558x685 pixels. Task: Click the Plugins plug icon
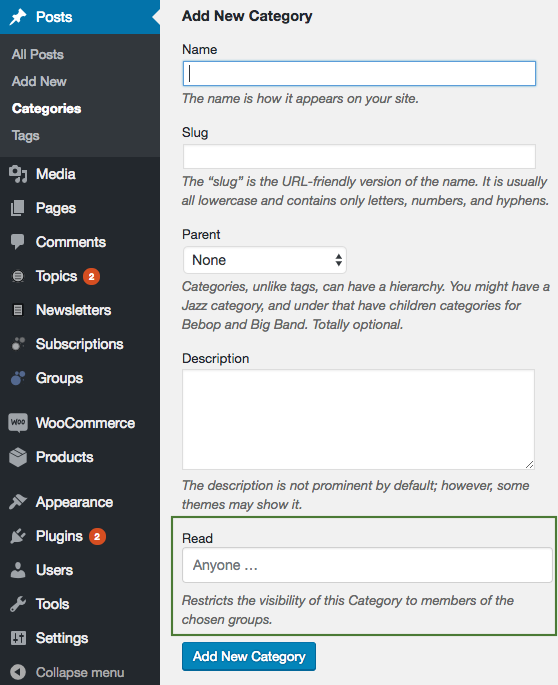(18, 536)
